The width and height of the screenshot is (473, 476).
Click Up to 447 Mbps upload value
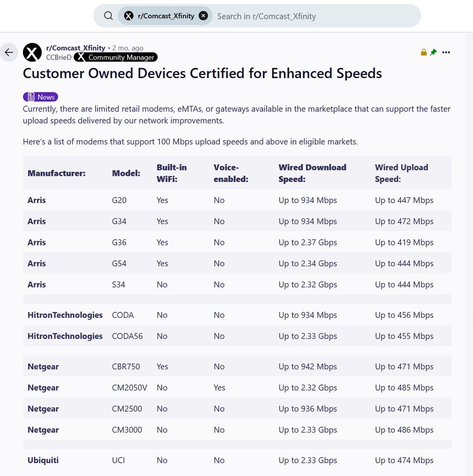[404, 200]
